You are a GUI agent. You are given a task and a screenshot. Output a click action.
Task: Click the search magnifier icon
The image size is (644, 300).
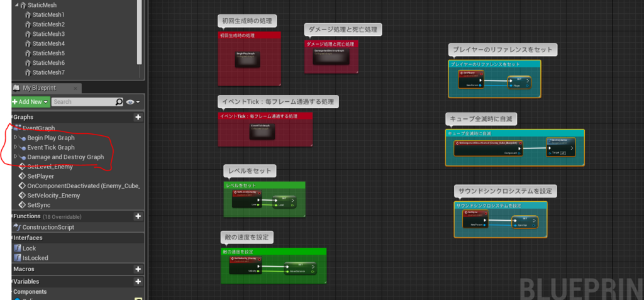[119, 101]
